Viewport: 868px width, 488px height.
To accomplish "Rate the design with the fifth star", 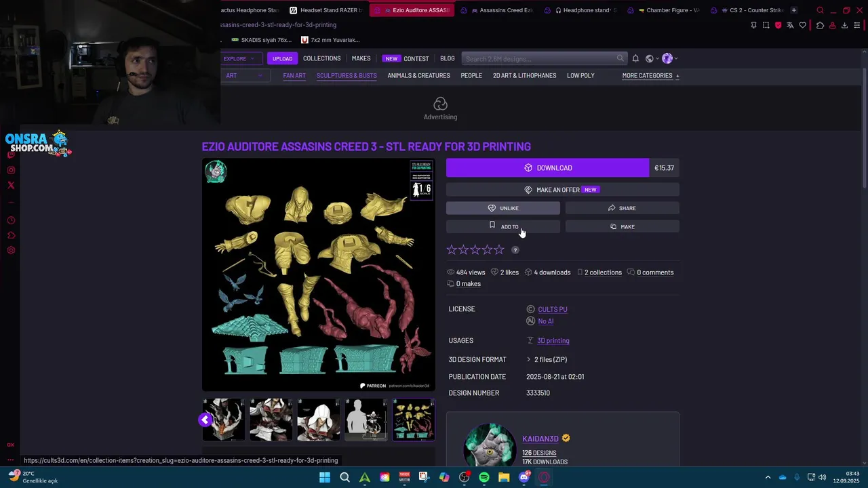I will point(499,250).
